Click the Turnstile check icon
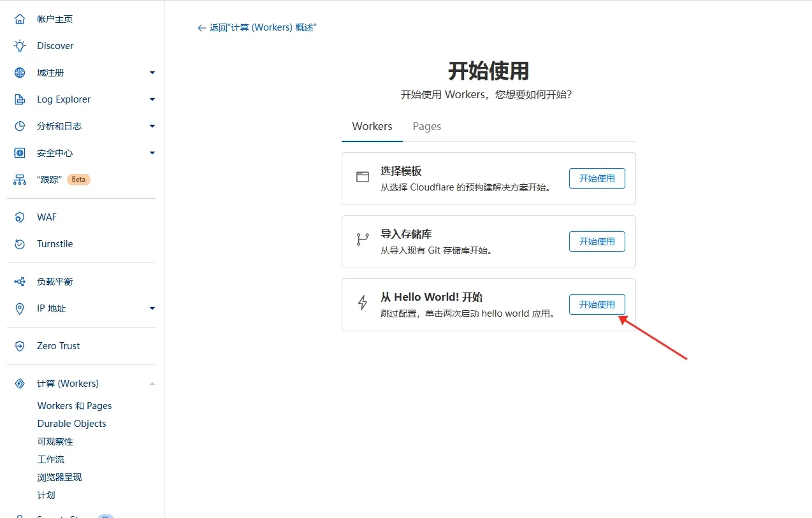Screen dimensions: 812x518 coord(20,244)
